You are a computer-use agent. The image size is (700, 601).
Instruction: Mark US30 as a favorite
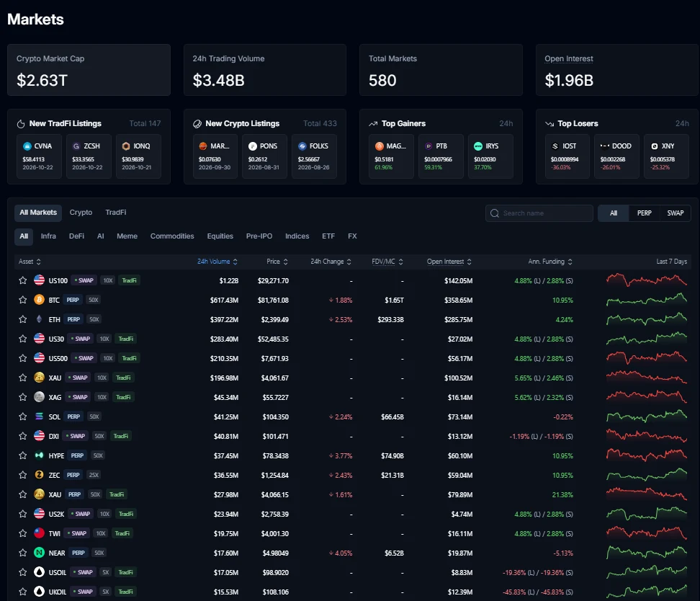point(23,339)
